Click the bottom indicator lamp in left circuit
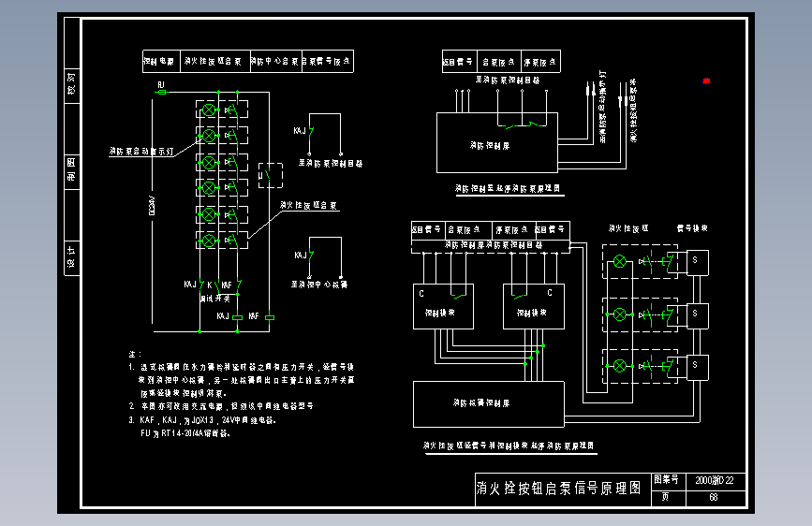Viewport: 812px width, 526px height. (x=209, y=241)
